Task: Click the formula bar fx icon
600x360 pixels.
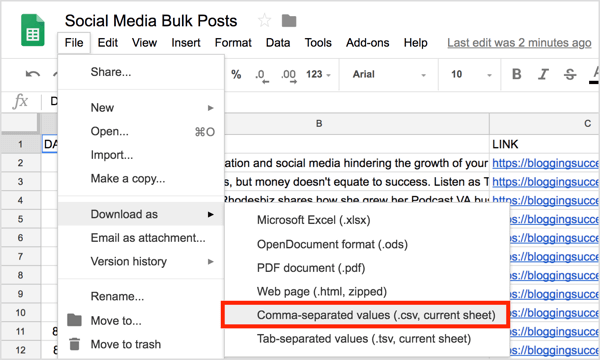Action: [20, 101]
